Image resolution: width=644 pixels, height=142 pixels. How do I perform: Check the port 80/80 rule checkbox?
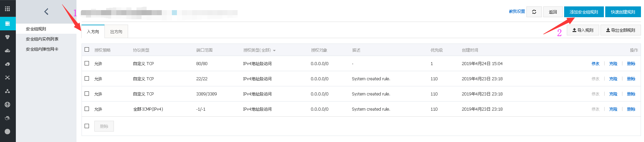[87, 63]
